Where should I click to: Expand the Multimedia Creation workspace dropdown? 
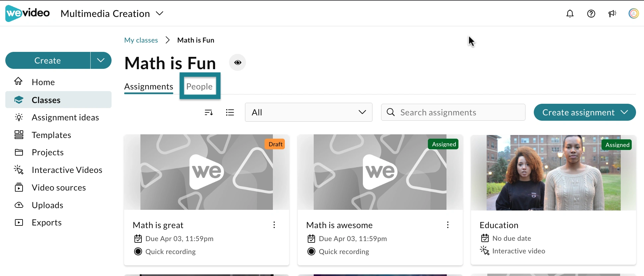(x=160, y=14)
